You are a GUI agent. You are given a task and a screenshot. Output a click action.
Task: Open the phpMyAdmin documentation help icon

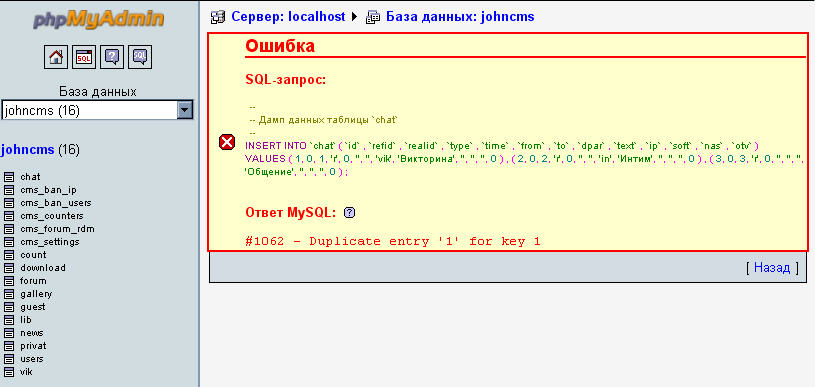[112, 57]
